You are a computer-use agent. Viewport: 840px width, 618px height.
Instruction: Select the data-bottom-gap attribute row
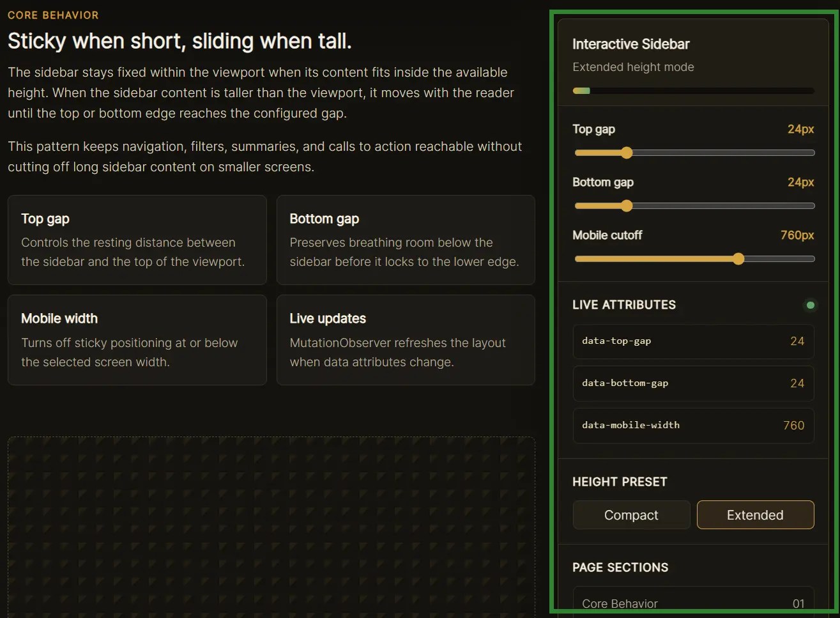(x=693, y=383)
